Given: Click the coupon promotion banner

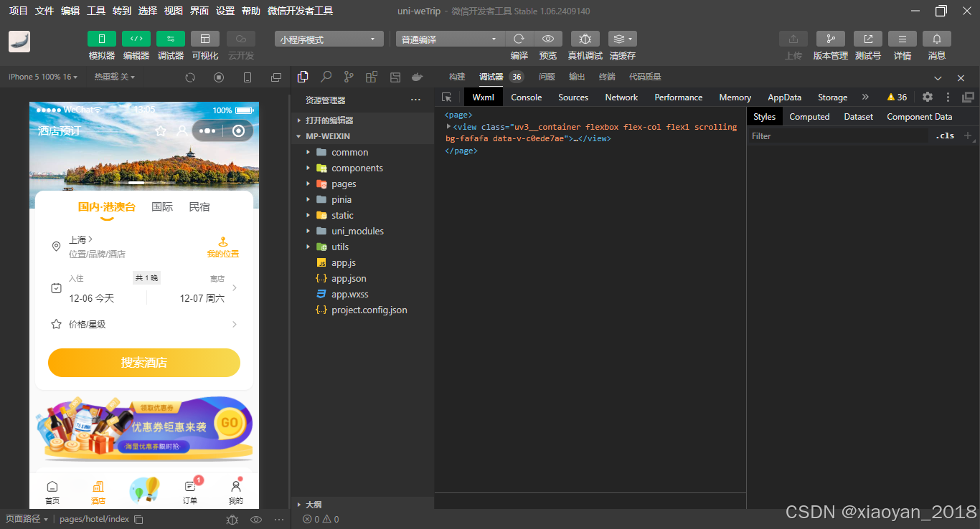Looking at the screenshot, I should [x=144, y=428].
